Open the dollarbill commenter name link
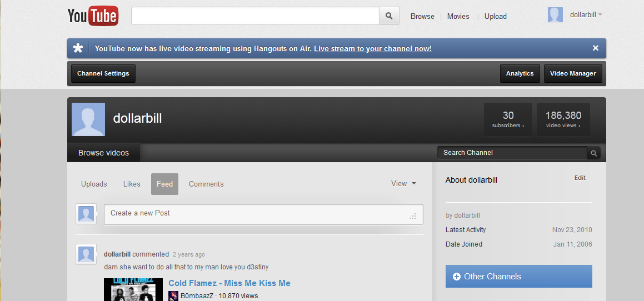644x301 pixels. pyautogui.click(x=117, y=254)
